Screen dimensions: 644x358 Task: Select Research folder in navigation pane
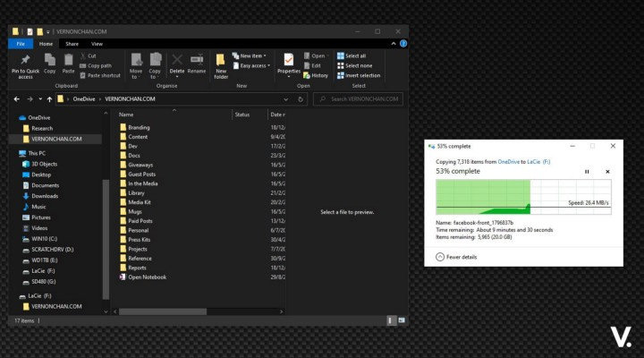tap(42, 128)
